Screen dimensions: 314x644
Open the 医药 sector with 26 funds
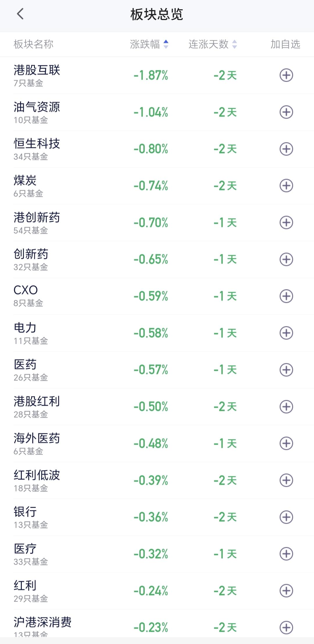click(x=157, y=370)
